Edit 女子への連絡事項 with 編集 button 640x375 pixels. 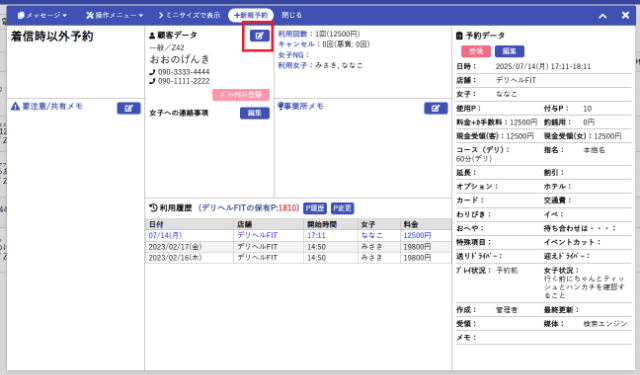(x=254, y=113)
